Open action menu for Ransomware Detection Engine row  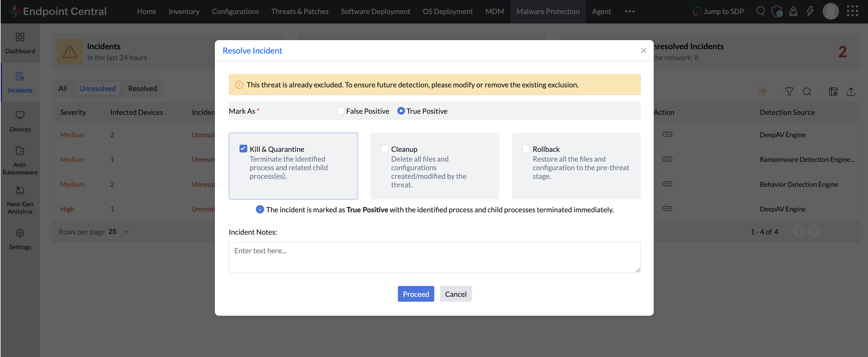pyautogui.click(x=667, y=159)
